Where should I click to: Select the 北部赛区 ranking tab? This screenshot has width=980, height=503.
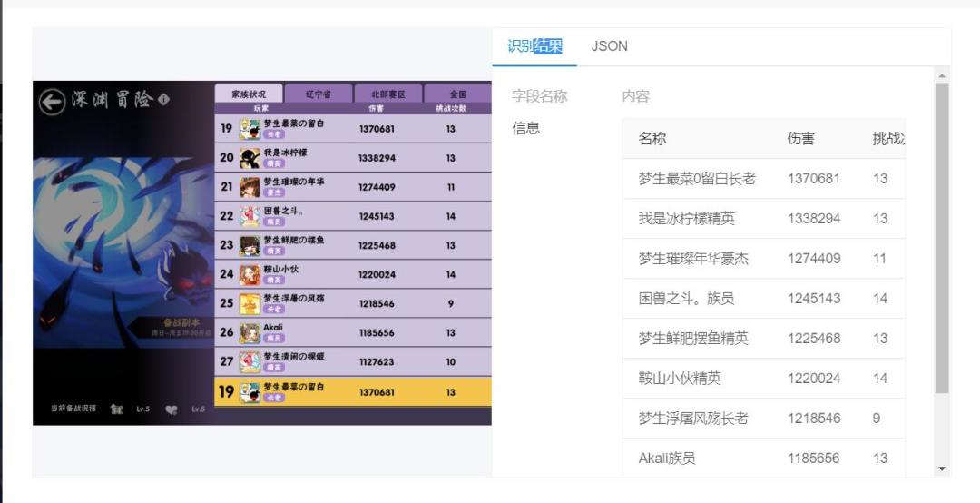tap(388, 94)
